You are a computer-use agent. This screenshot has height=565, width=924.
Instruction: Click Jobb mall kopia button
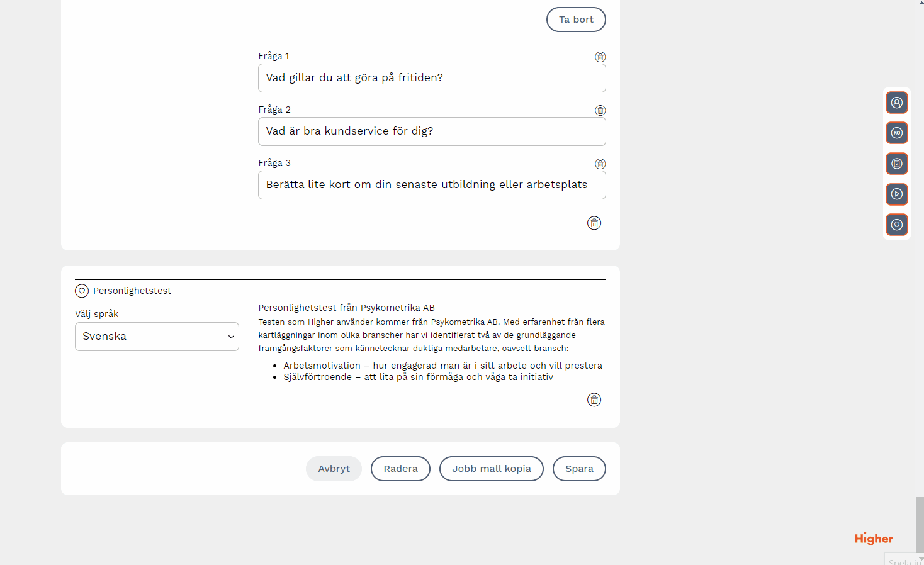pos(491,469)
